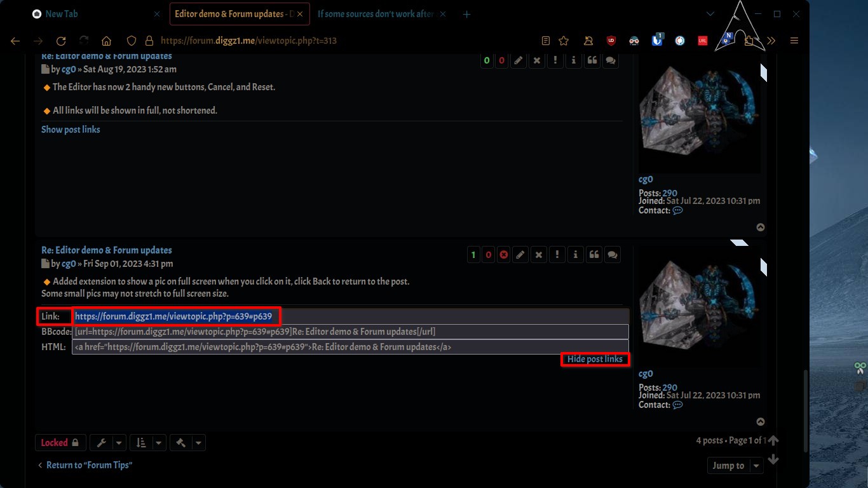Switch to the New Tab tab
Image resolution: width=868 pixels, height=488 pixels.
tap(62, 14)
